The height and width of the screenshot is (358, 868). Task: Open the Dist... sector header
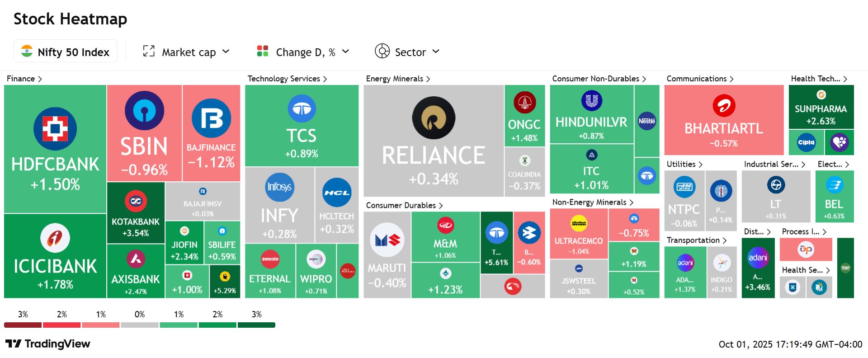(757, 231)
